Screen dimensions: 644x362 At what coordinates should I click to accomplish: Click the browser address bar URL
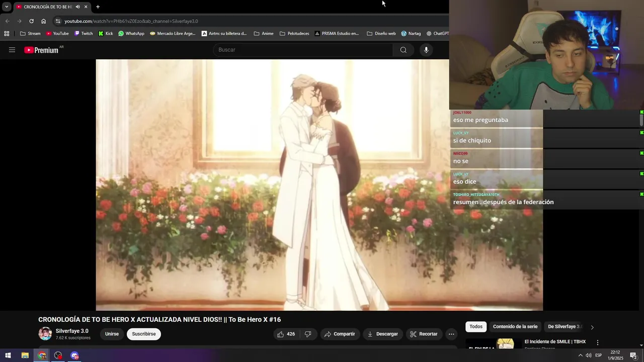click(131, 21)
